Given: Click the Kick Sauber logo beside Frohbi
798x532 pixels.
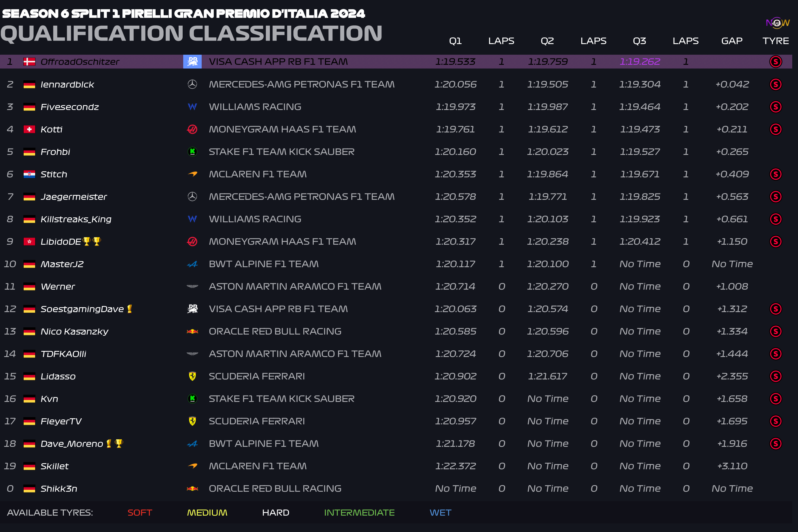Looking at the screenshot, I should click(192, 152).
